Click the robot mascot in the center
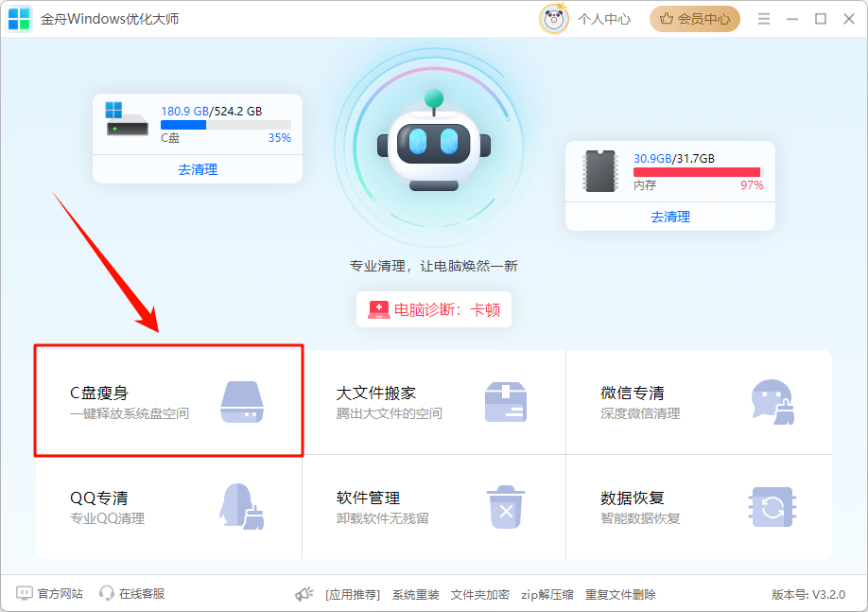The image size is (868, 612). pyautogui.click(x=434, y=141)
